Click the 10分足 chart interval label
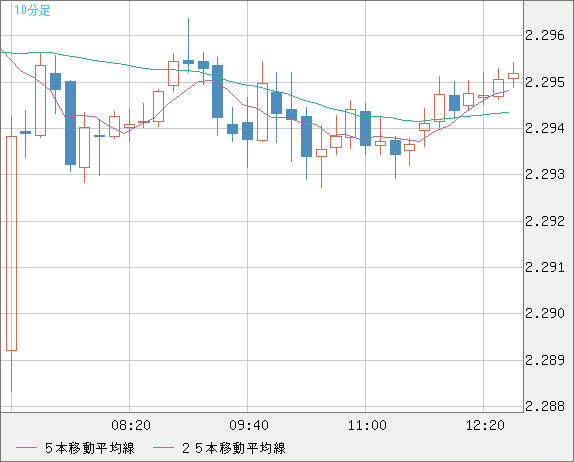The image size is (574, 462). (x=32, y=10)
